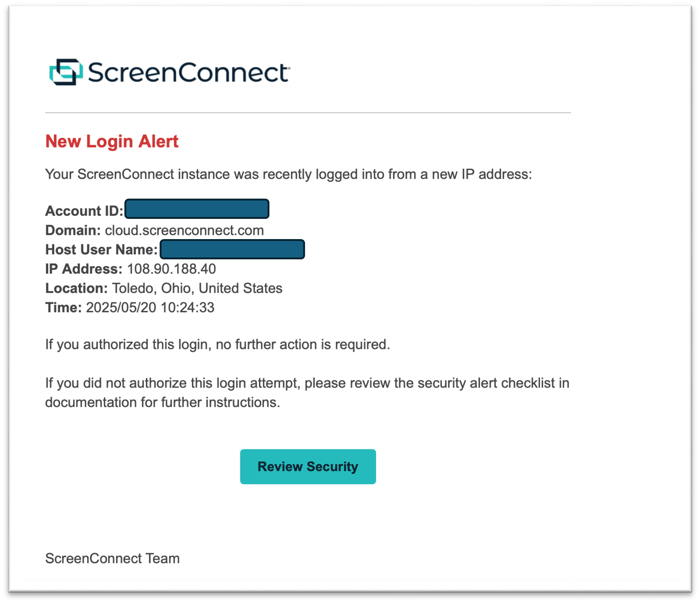The height and width of the screenshot is (603, 700).
Task: Click the Account ID label
Action: coord(84,211)
